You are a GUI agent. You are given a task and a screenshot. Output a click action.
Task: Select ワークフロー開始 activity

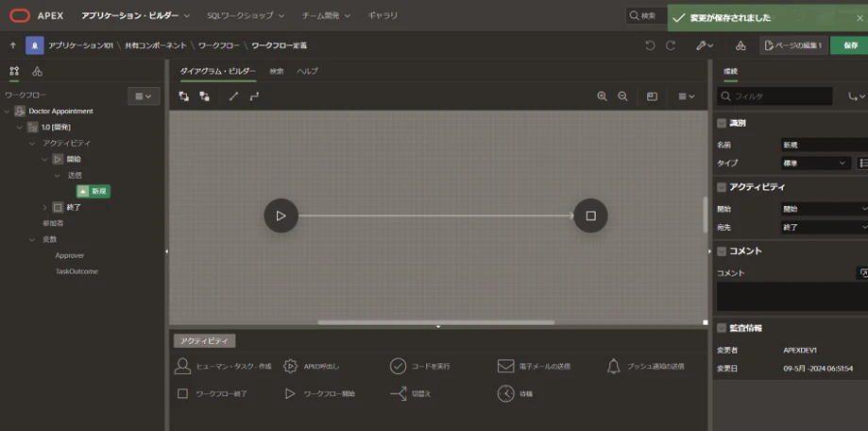pyautogui.click(x=320, y=394)
